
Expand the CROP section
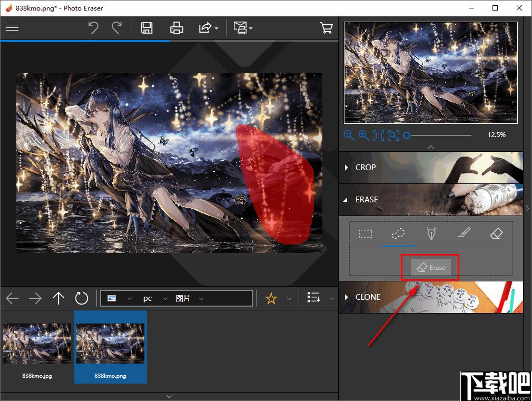click(431, 168)
